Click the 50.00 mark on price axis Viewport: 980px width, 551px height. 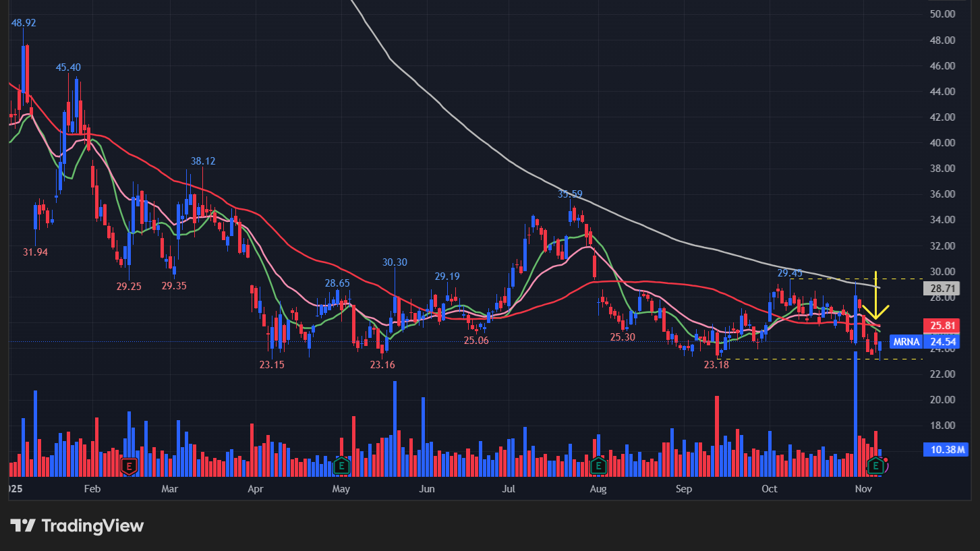[942, 14]
